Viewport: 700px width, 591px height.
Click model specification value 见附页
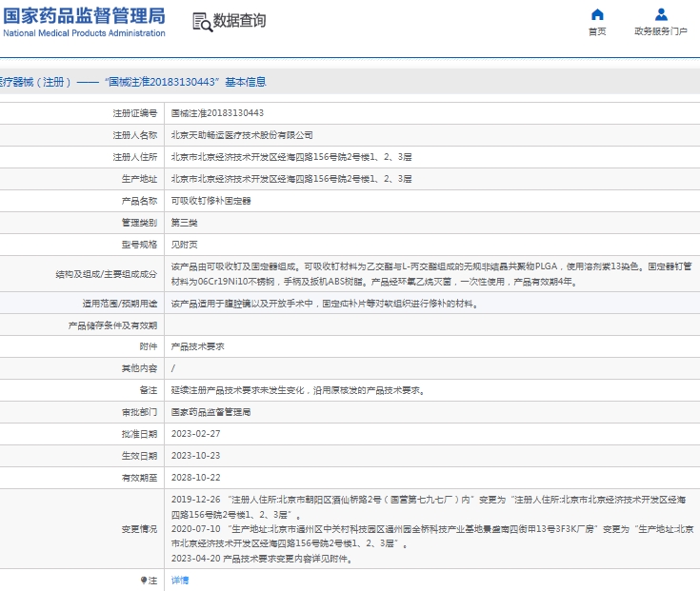click(185, 245)
